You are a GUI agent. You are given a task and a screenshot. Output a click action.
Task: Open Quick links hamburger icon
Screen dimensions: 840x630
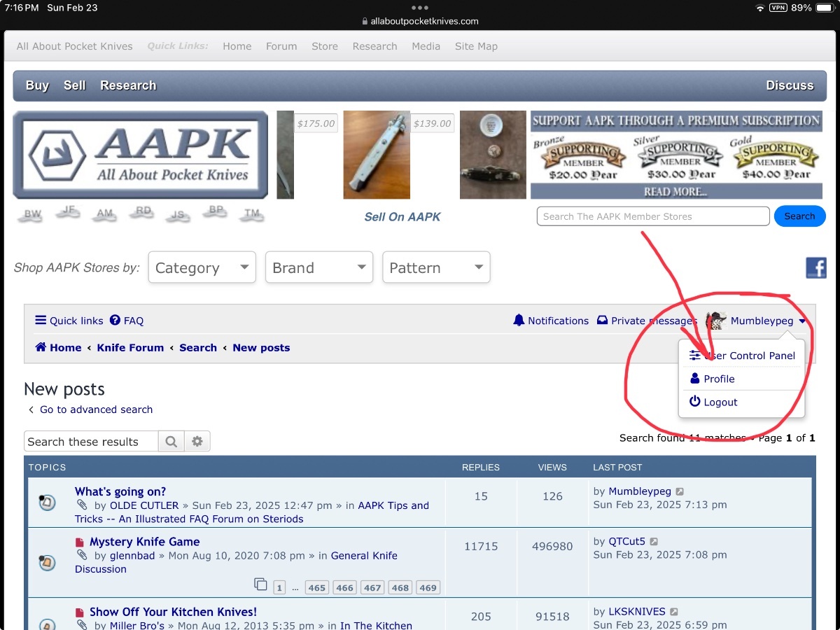point(41,321)
